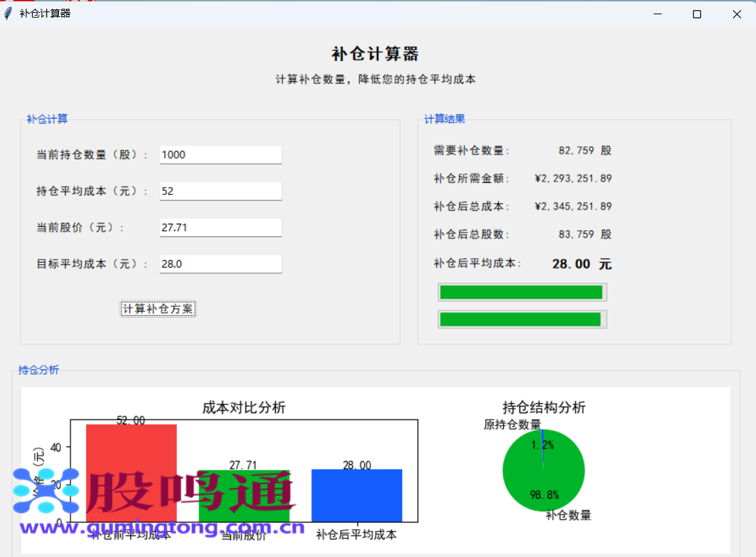Screen dimensions: 756x557
Task: Click the 计算结果 section label
Action: 444,119
